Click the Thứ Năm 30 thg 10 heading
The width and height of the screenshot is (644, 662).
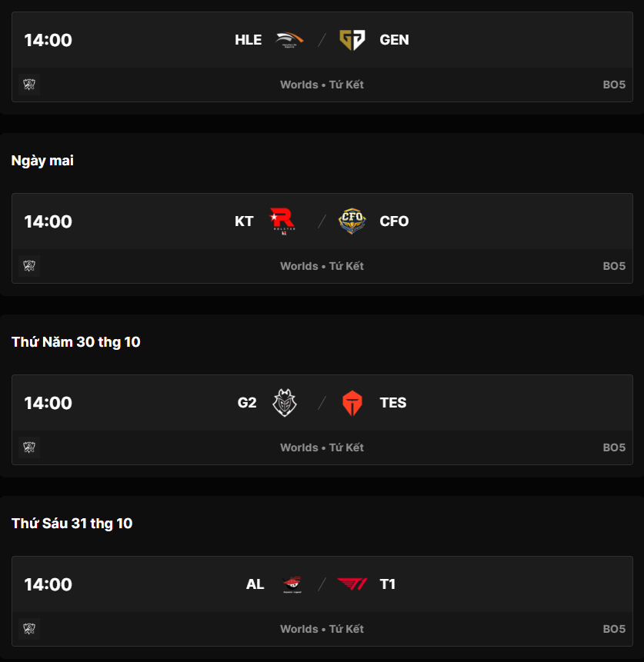pyautogui.click(x=76, y=342)
